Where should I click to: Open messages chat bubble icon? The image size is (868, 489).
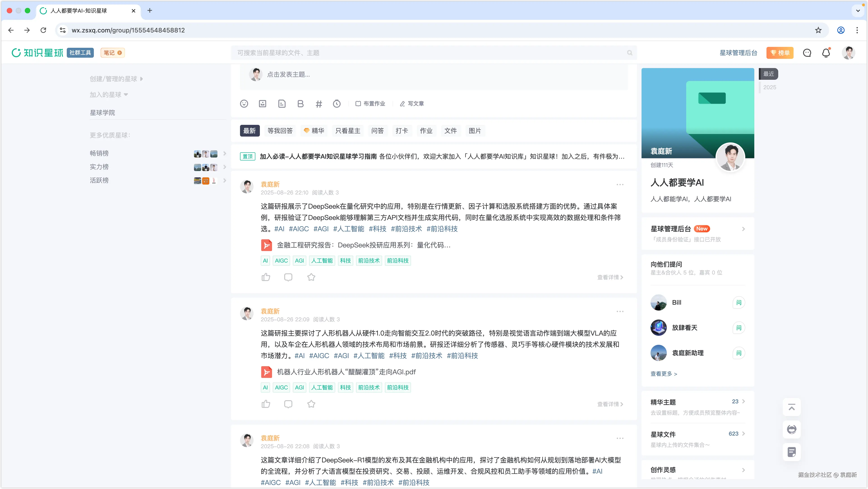(x=807, y=53)
